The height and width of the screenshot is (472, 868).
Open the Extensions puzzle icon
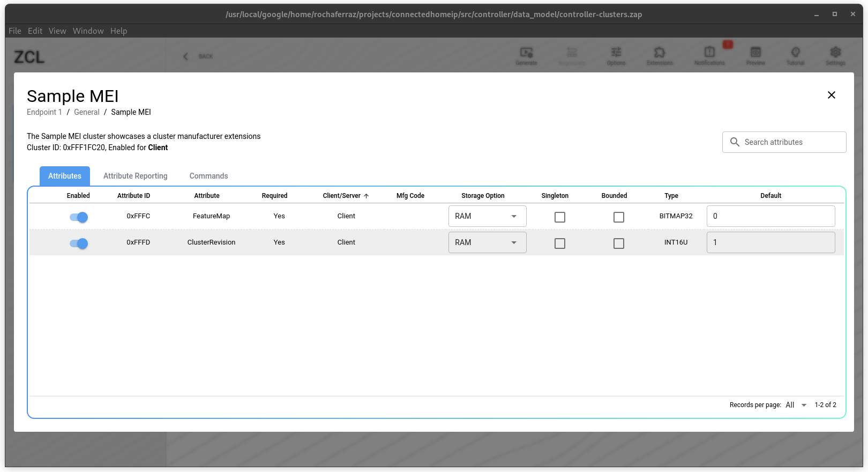tap(660, 53)
